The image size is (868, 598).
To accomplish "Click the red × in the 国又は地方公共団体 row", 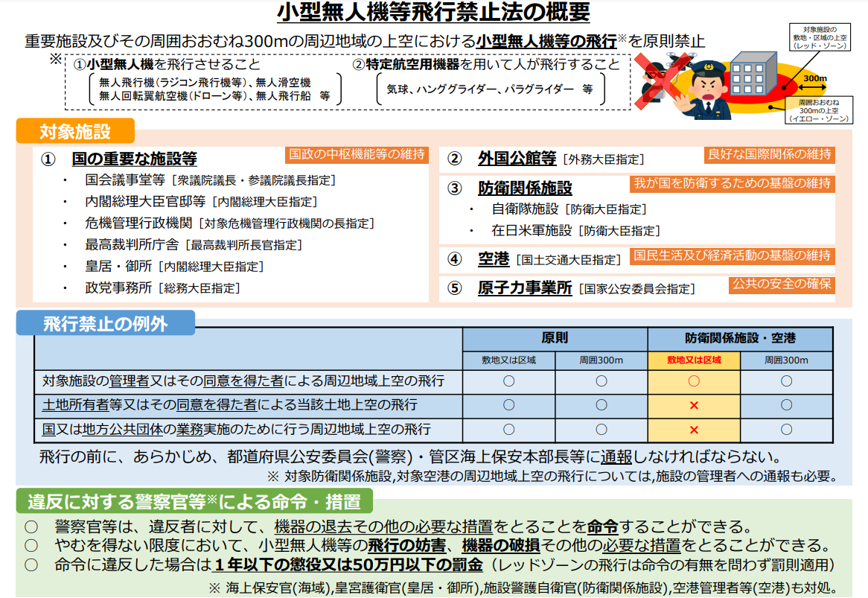I will coord(694,430).
